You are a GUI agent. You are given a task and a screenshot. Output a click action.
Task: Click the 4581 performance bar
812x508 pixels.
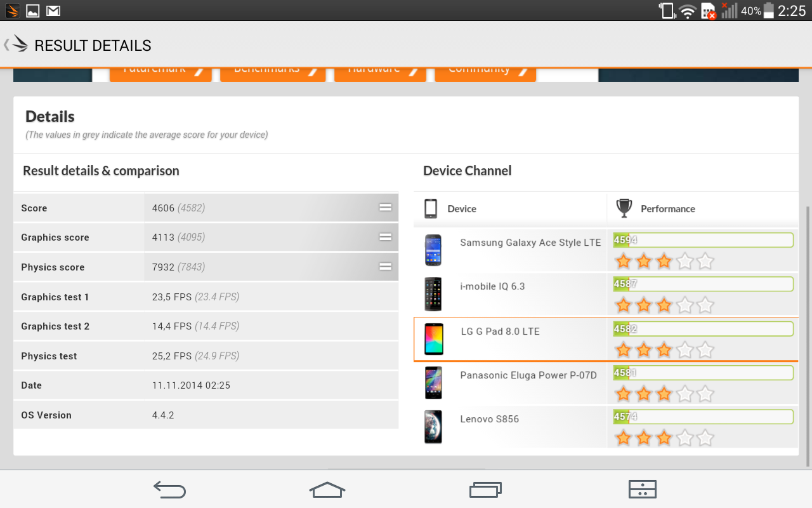703,373
